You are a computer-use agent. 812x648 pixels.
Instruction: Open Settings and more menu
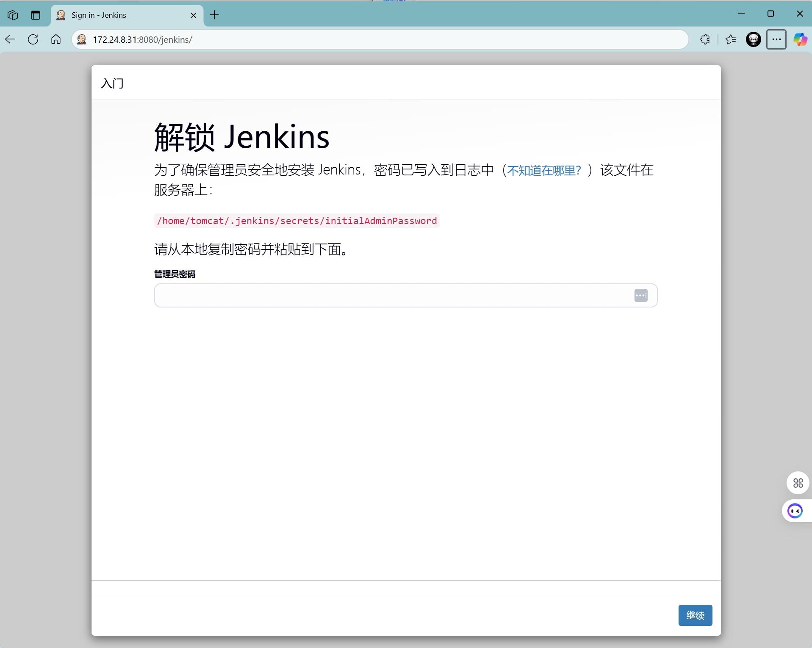point(776,39)
